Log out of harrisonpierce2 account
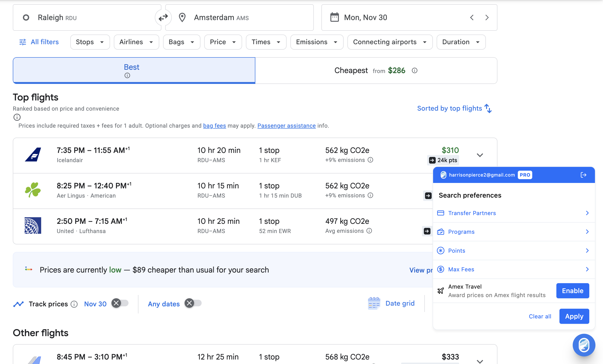This screenshot has width=603, height=364. click(583, 175)
